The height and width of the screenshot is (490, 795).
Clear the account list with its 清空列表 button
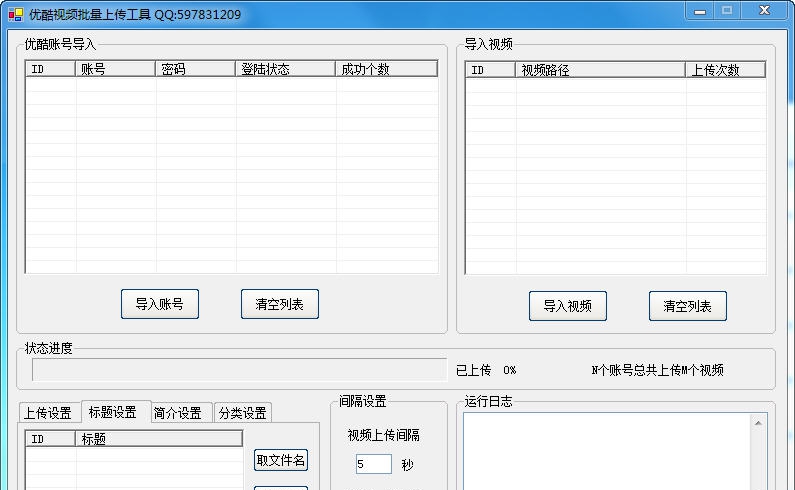click(280, 304)
